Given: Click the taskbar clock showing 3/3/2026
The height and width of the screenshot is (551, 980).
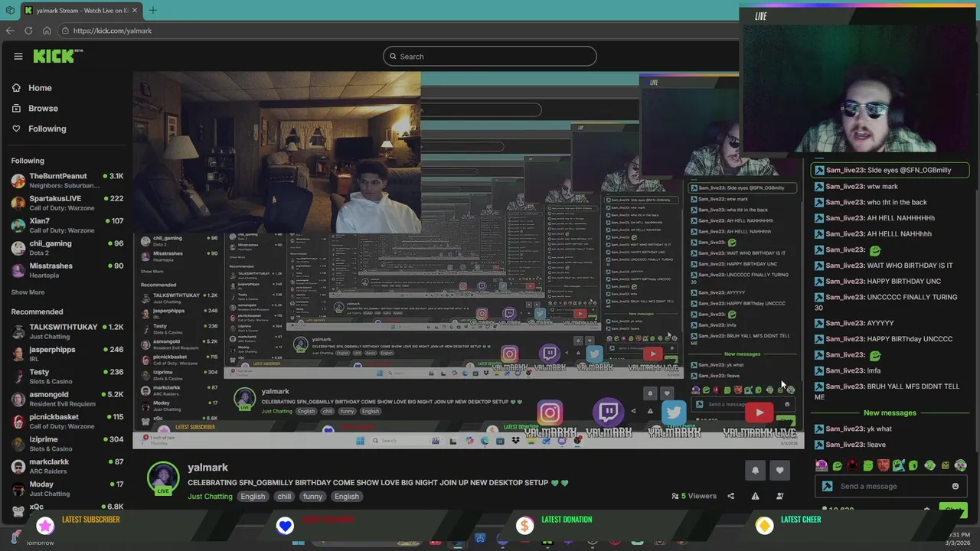Looking at the screenshot, I should (959, 539).
